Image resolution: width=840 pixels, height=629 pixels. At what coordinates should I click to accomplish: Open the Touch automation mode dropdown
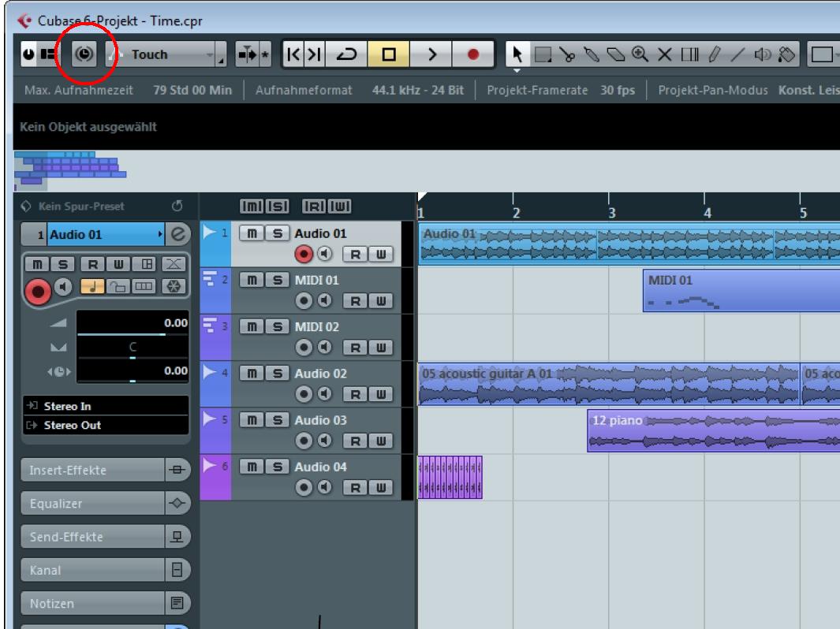[x=167, y=54]
